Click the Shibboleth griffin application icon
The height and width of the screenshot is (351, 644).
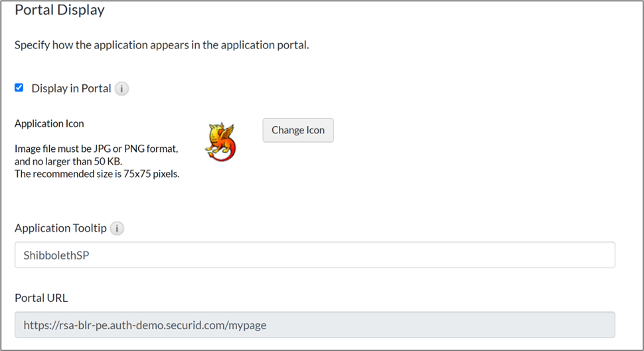(x=221, y=141)
